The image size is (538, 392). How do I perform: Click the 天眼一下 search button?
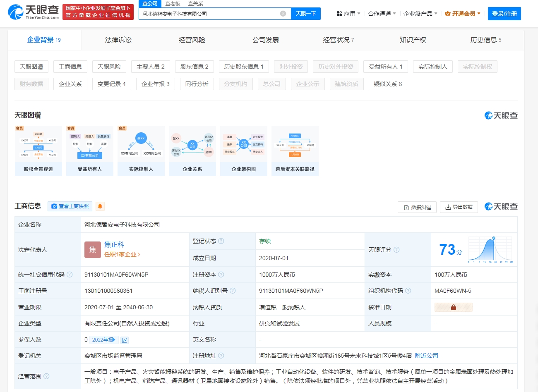[x=306, y=14]
